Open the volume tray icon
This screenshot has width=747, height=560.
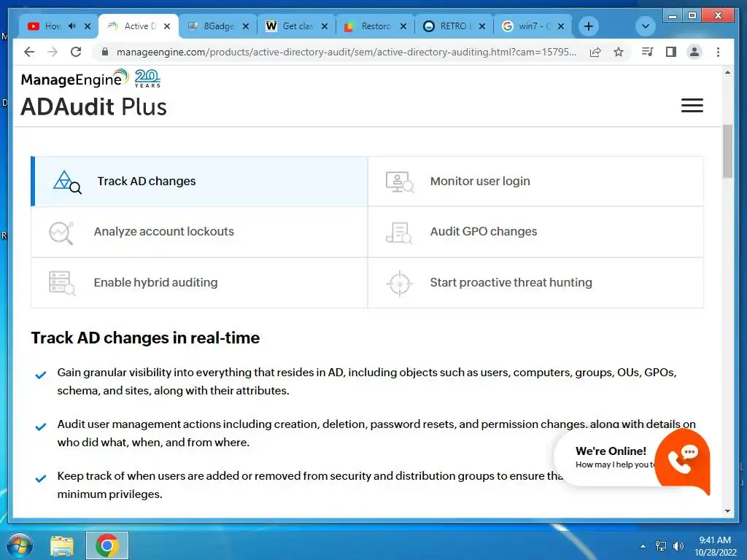[678, 546]
